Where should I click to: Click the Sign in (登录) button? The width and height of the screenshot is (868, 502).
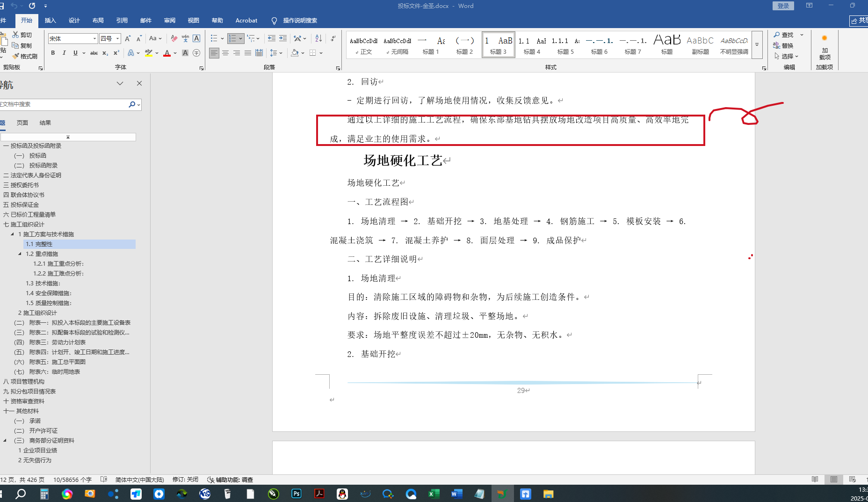[783, 6]
